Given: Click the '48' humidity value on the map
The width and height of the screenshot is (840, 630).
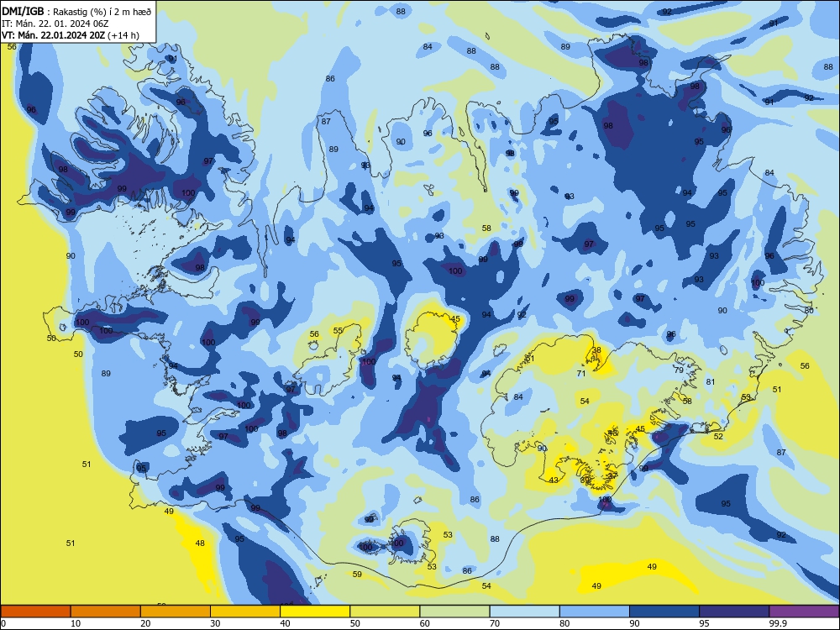Looking at the screenshot, I should [x=200, y=543].
